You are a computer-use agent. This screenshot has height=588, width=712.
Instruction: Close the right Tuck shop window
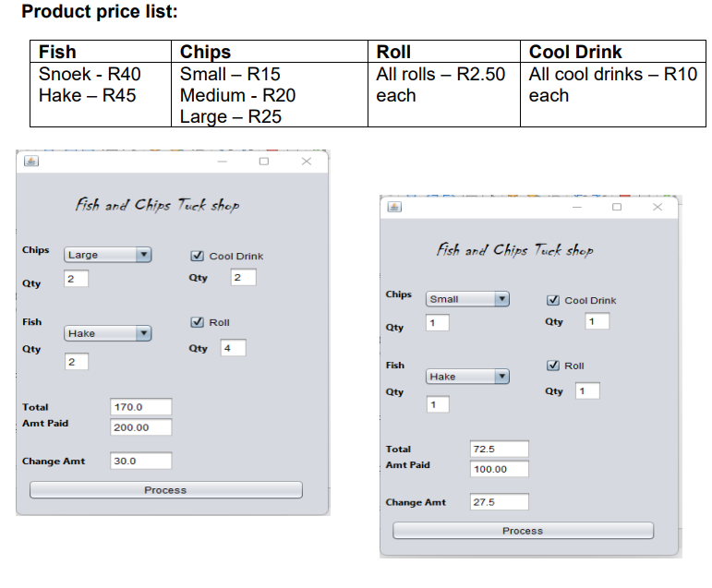click(658, 207)
